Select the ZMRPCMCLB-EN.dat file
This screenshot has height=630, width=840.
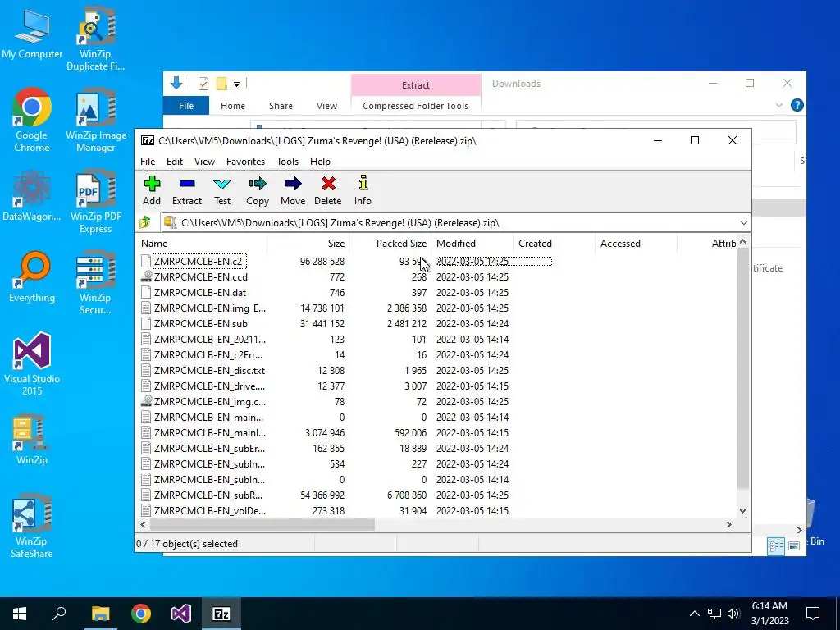200,293
